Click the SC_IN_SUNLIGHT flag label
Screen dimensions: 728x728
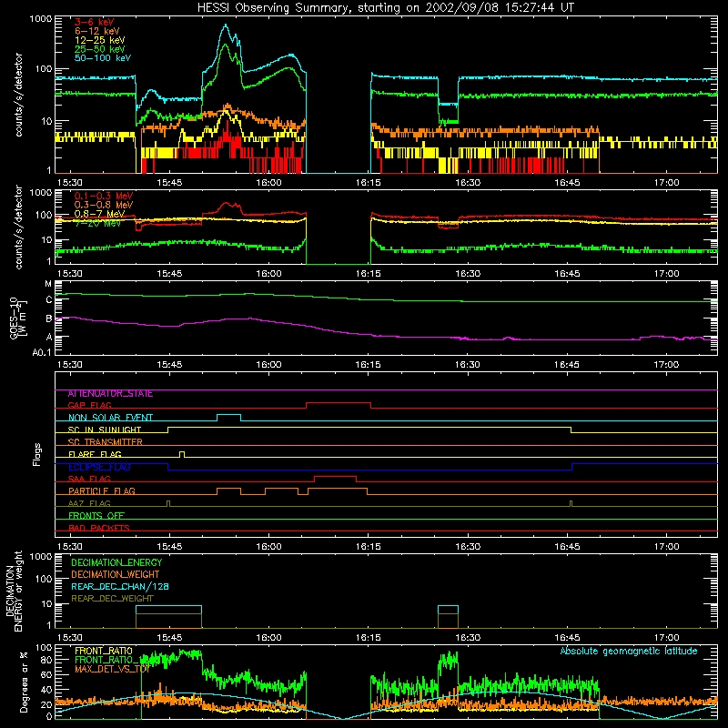(105, 430)
